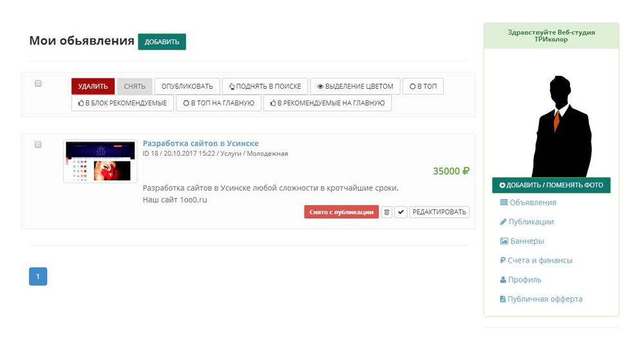This screenshot has width=644, height=354.
Task: Open the Разработка сайтов в Усинске link
Action: point(200,144)
